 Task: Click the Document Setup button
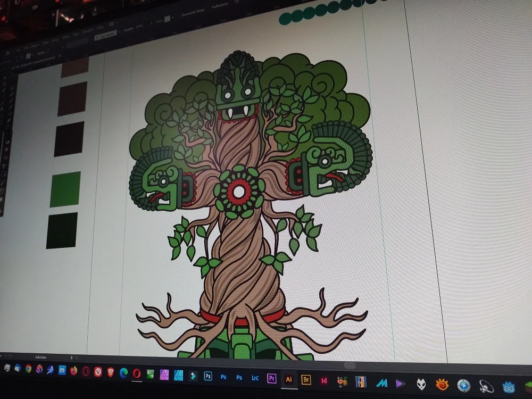tap(193, 13)
